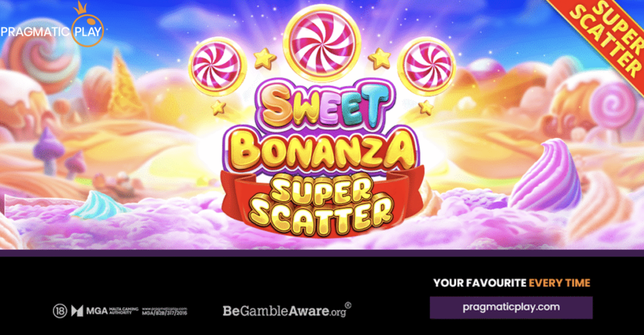Click the 'Your Favourite Every Time' tagline
Screen dimensions: 644x335
512,283
